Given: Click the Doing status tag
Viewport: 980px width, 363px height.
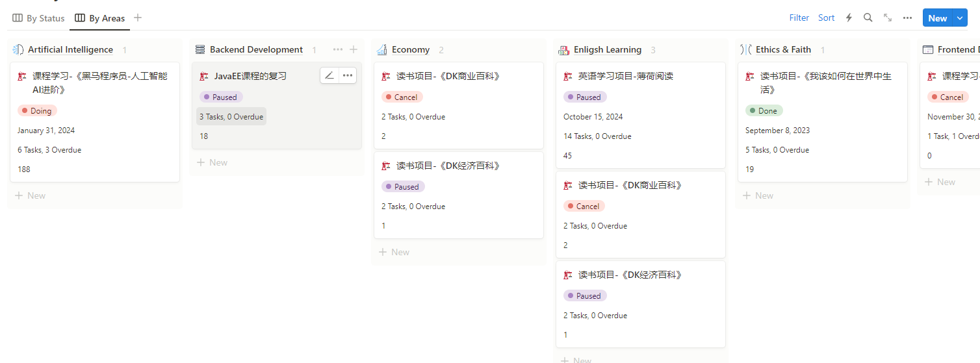Looking at the screenshot, I should coord(37,111).
